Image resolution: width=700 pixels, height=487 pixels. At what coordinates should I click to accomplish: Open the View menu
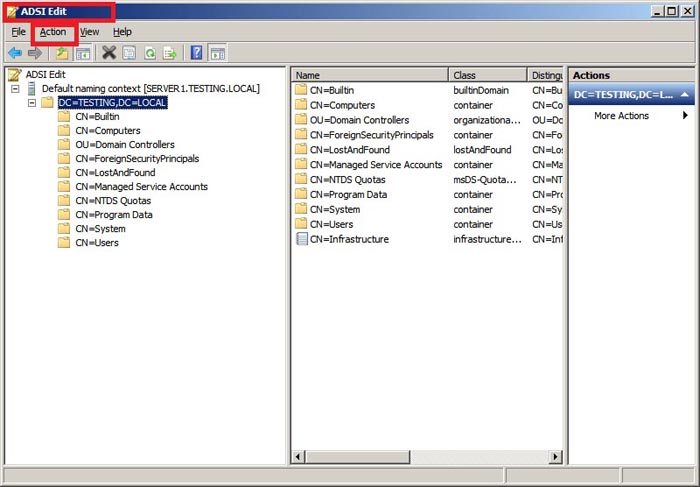[x=89, y=32]
